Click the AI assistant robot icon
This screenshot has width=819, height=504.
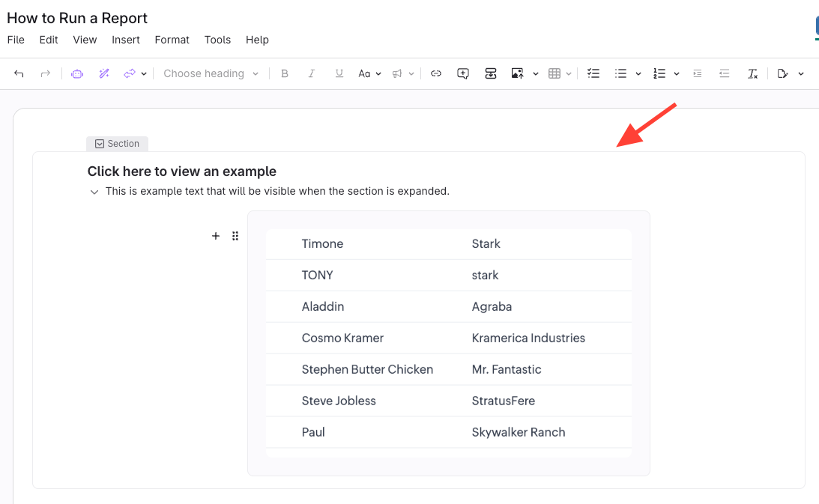pyautogui.click(x=77, y=73)
